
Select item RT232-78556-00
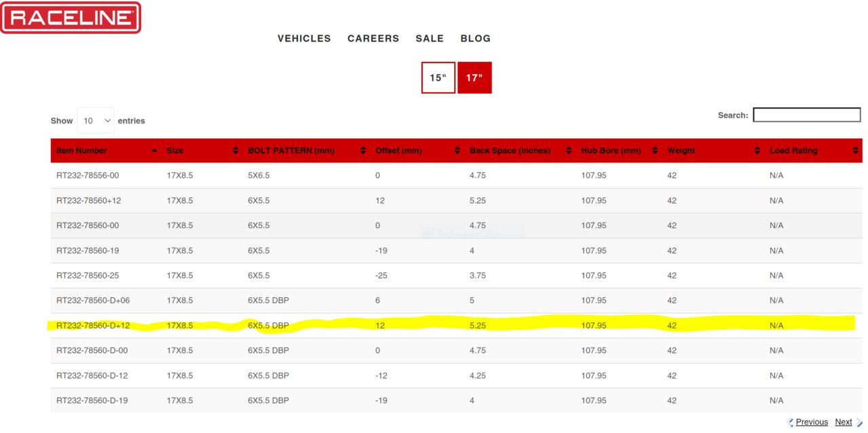pyautogui.click(x=88, y=175)
